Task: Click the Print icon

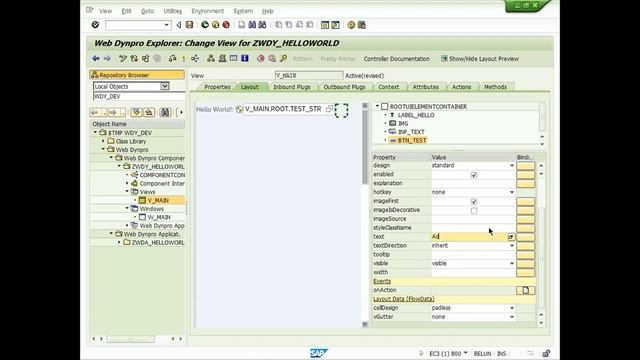Action: click(x=242, y=25)
